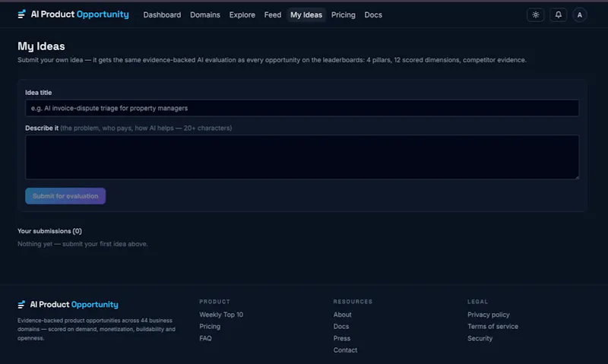This screenshot has width=608, height=364.
Task: Open the Terms of service link
Action: [492, 327]
